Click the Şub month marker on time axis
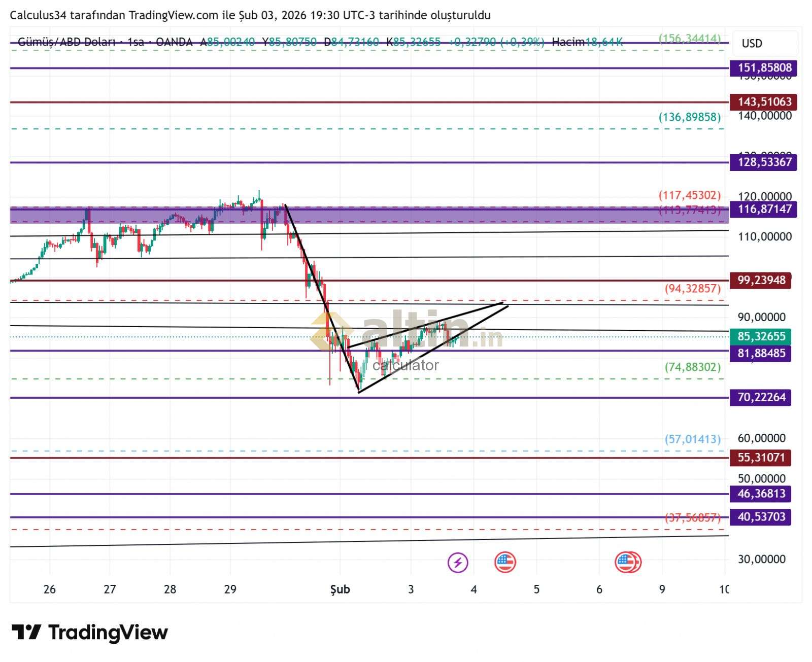This screenshot has height=662, width=812. [x=340, y=589]
